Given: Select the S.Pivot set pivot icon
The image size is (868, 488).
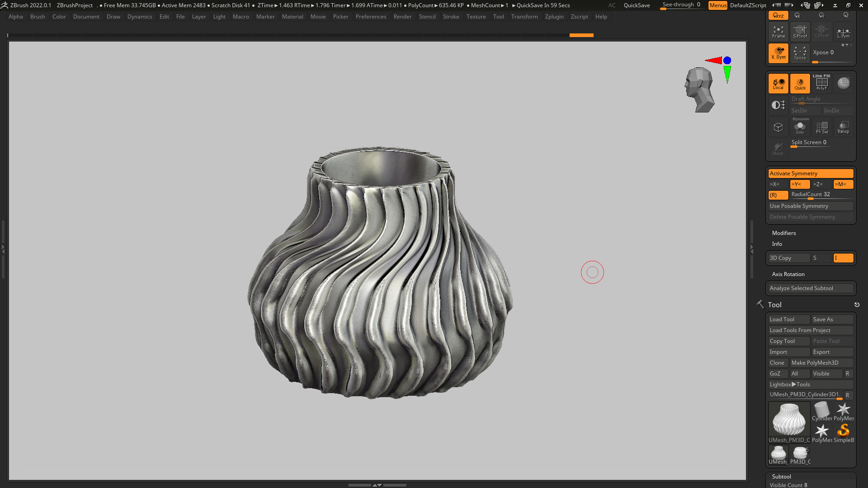Looking at the screenshot, I should pos(800,32).
